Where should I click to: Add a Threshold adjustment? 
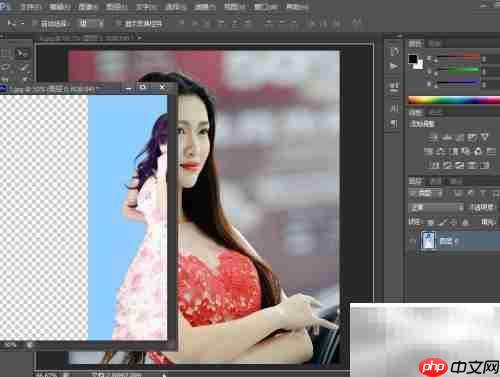click(x=460, y=165)
